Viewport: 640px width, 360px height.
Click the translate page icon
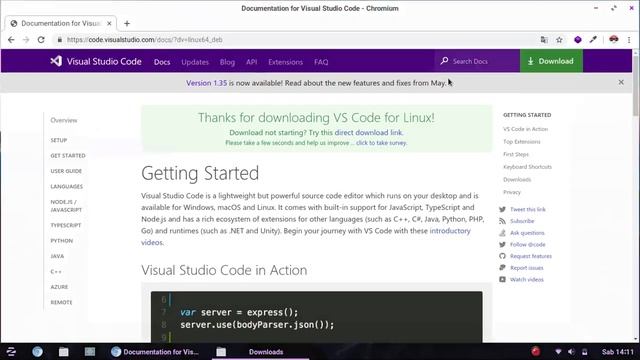(x=544, y=40)
